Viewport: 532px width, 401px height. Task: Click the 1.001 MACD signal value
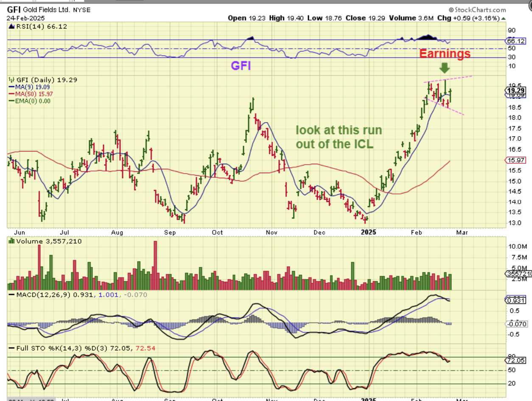(109, 294)
